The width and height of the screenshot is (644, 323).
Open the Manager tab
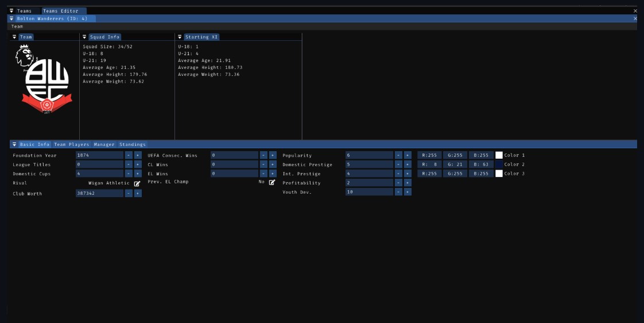104,144
